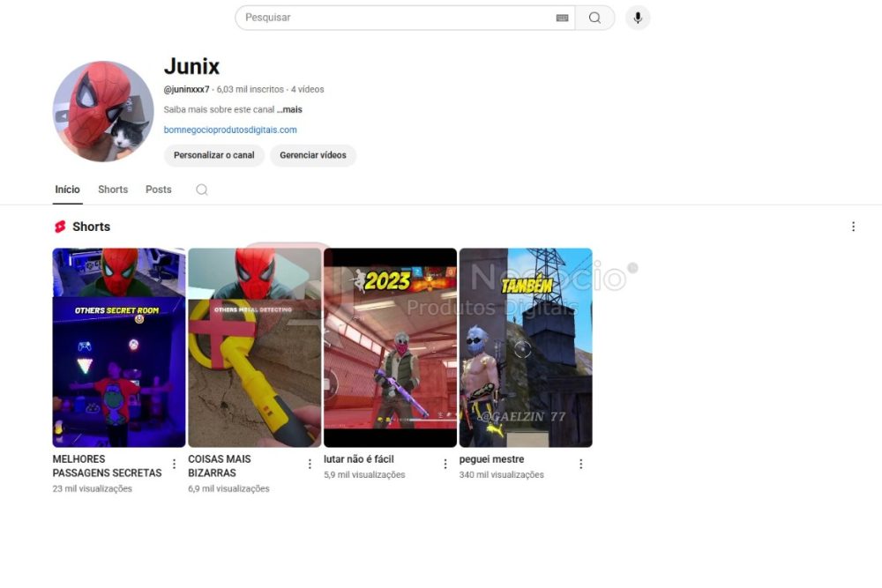Open MELHORES PASSAGENS SECRETAS title

tap(107, 466)
